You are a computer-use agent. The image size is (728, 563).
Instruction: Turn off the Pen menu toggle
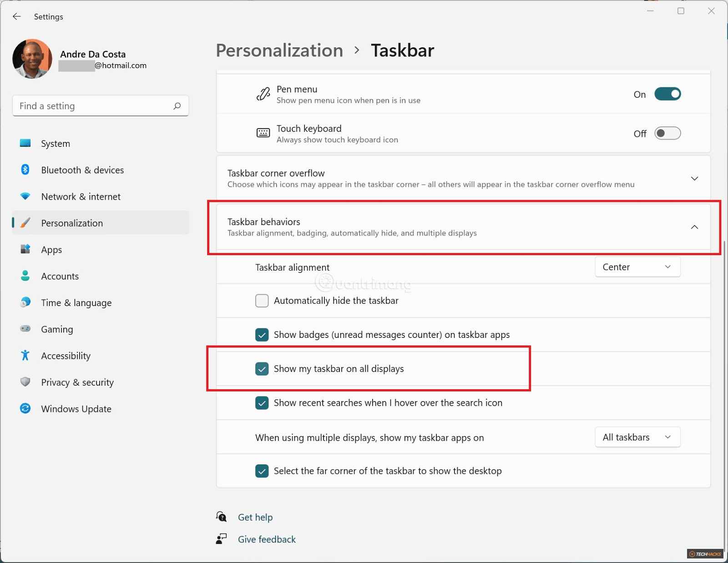(667, 94)
